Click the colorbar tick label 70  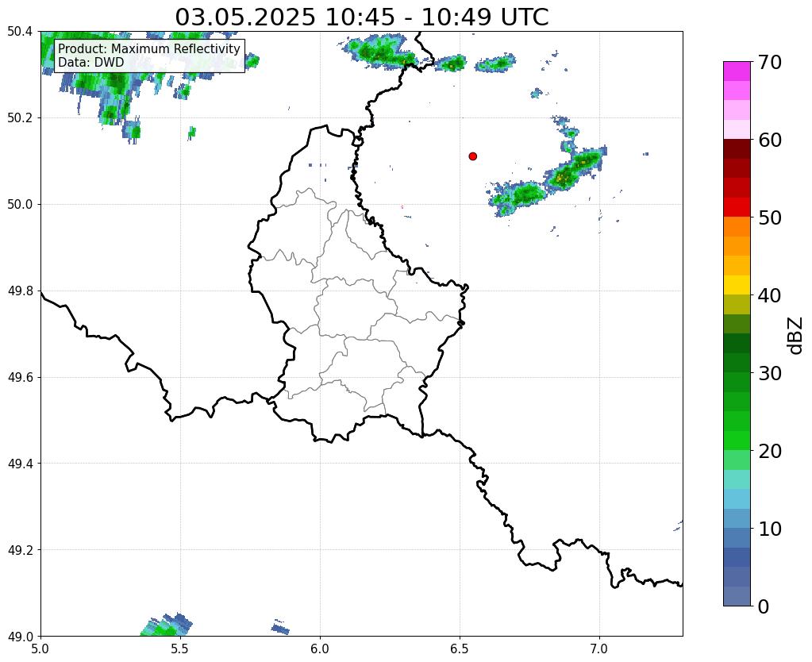[770, 62]
